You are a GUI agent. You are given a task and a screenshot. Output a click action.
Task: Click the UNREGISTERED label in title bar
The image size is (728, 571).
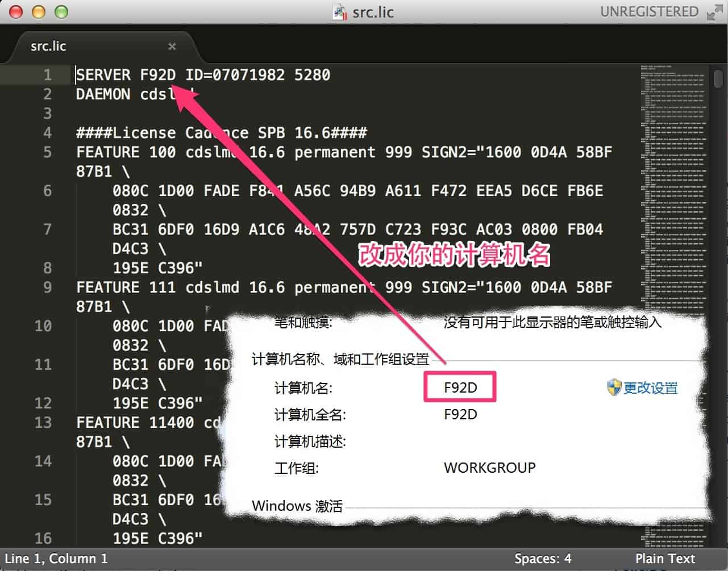click(x=649, y=12)
